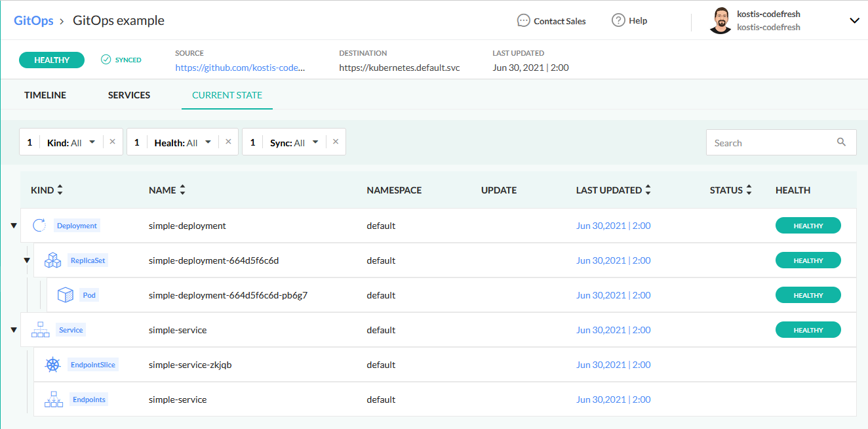Click the destination https://kubernetes.default.svc text

pyautogui.click(x=399, y=68)
